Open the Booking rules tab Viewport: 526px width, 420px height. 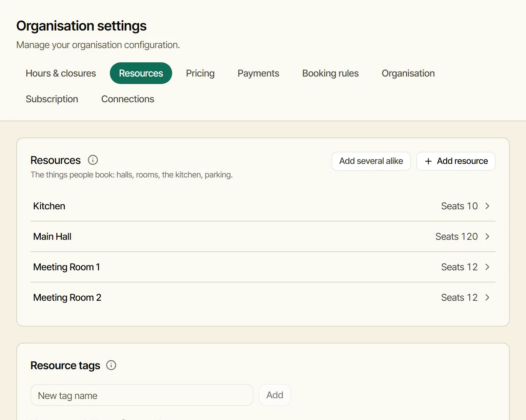[x=330, y=73]
